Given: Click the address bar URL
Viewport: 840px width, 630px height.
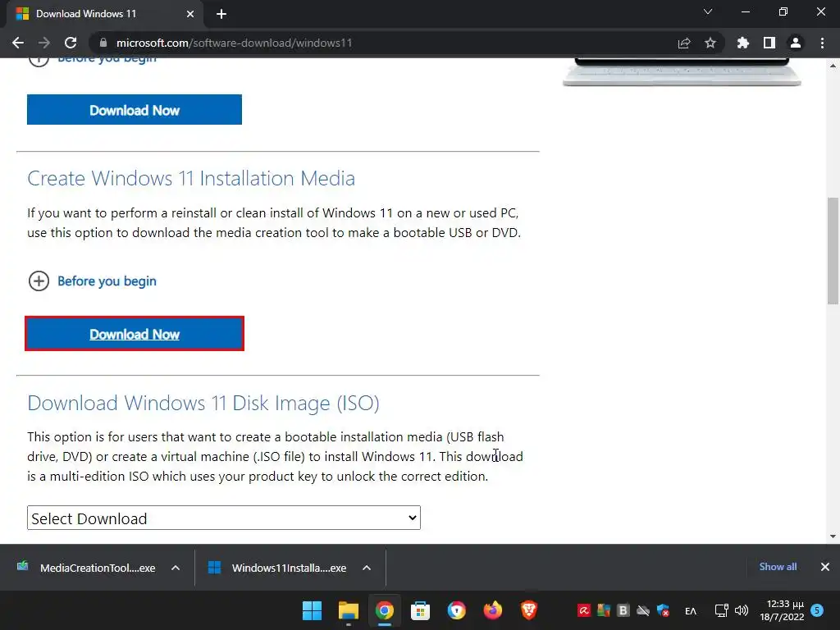Looking at the screenshot, I should pyautogui.click(x=234, y=43).
